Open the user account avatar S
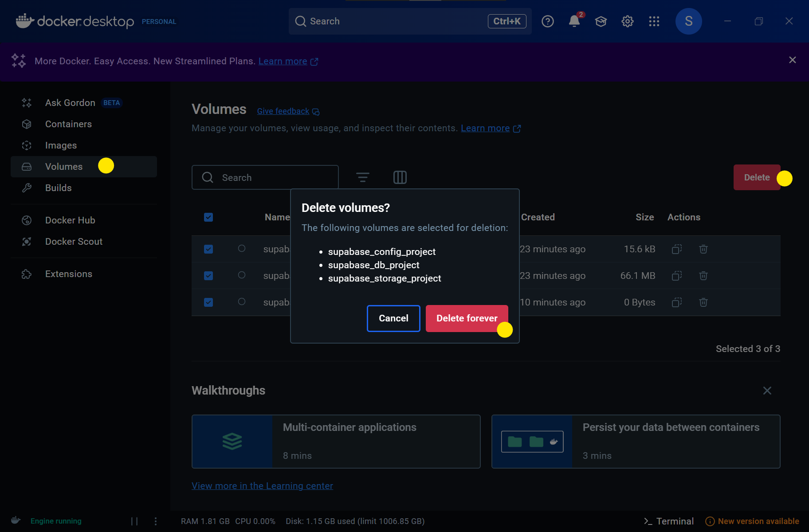The height and width of the screenshot is (532, 809). [x=689, y=21]
